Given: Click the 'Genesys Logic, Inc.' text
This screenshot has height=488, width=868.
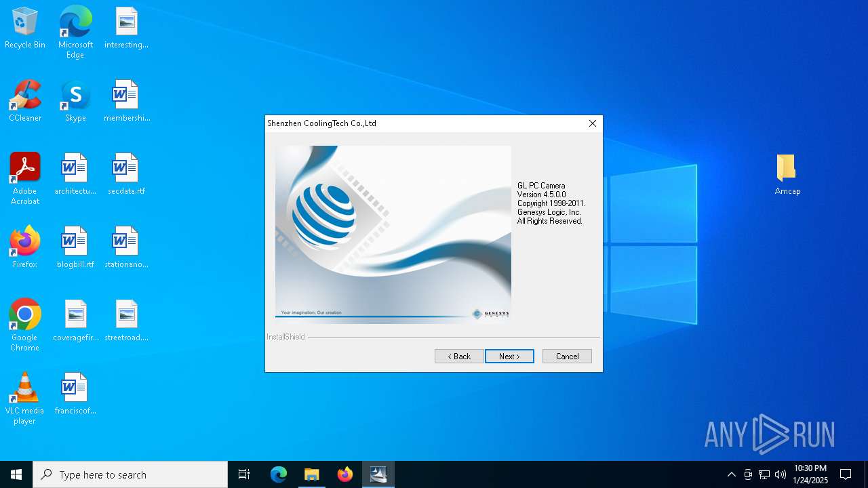Looking at the screenshot, I should coord(549,212).
